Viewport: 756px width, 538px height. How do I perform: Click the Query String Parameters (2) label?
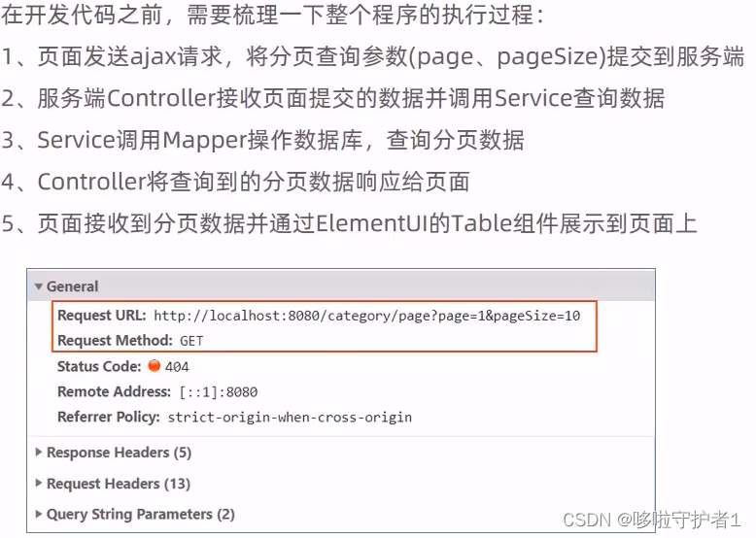[x=141, y=515]
